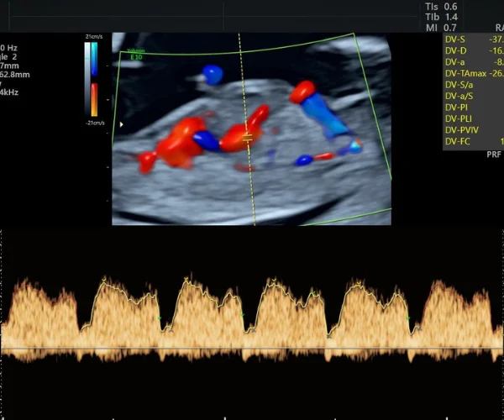Select the DV-FC measurement row
Image resolution: width=504 pixels, height=420 pixels.
click(474, 141)
